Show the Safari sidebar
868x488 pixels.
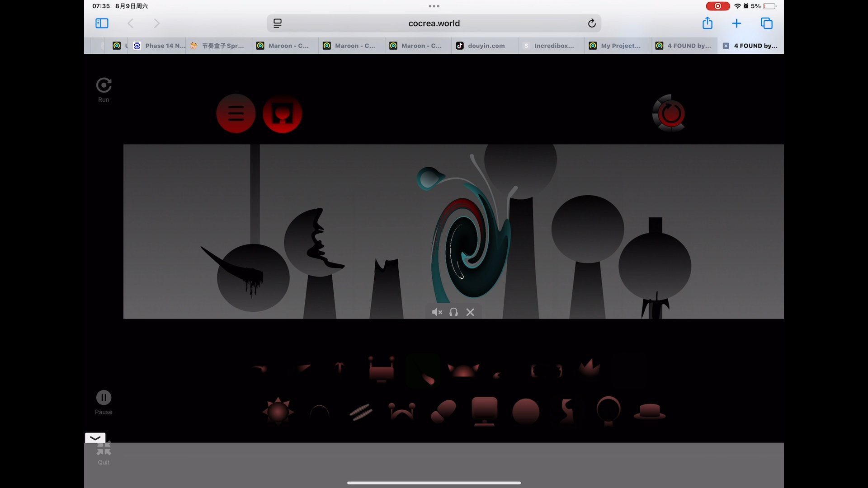[102, 23]
